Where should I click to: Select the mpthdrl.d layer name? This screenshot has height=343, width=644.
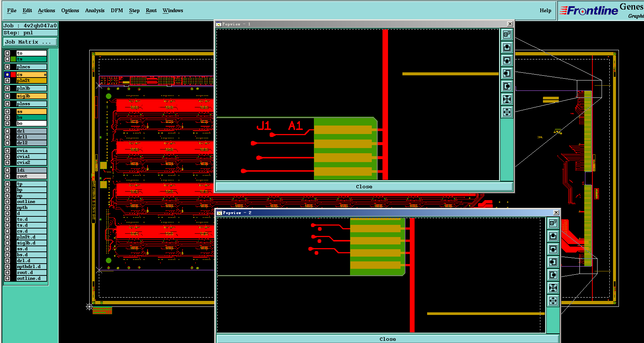coord(32,267)
